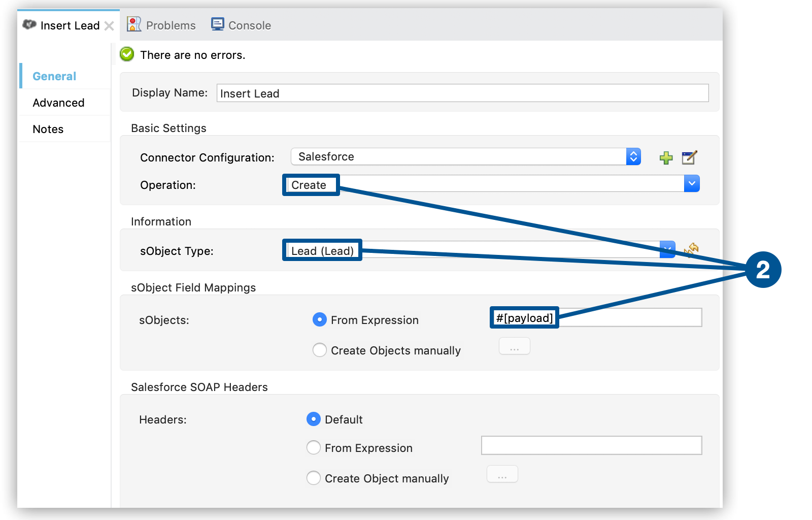Click the Insert Lead Salesforce tab icon
The width and height of the screenshot is (812, 520).
[x=29, y=24]
